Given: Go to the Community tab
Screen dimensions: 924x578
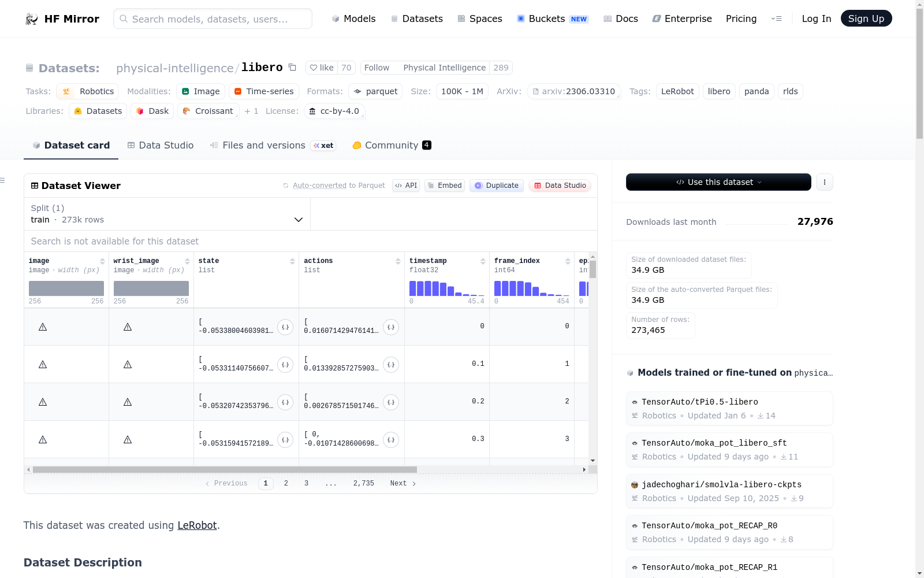Looking at the screenshot, I should tap(392, 146).
